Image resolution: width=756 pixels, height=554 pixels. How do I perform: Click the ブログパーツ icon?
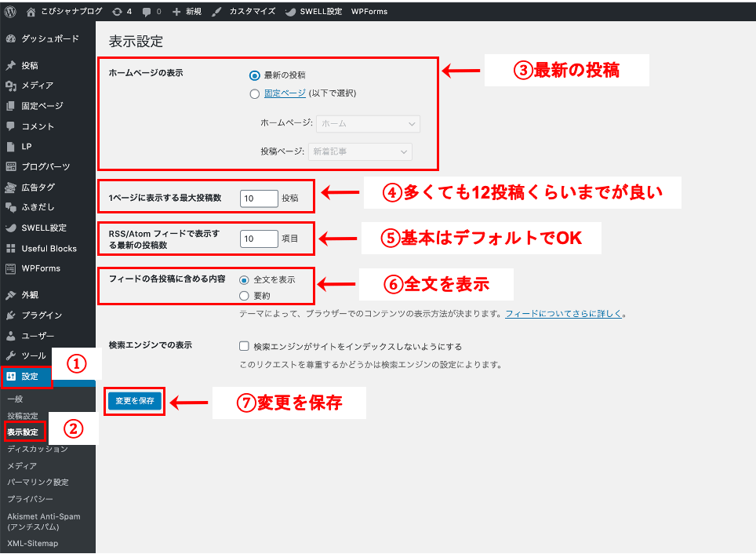pyautogui.click(x=11, y=167)
